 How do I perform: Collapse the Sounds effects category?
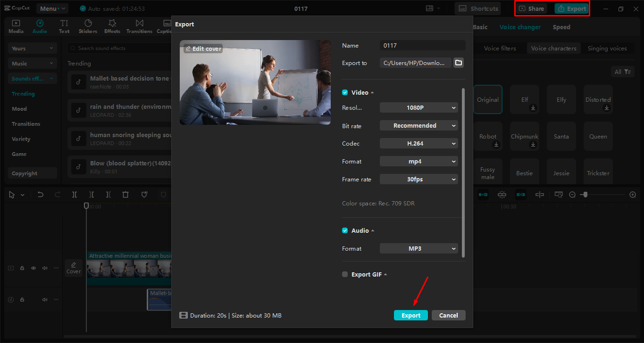[x=33, y=78]
